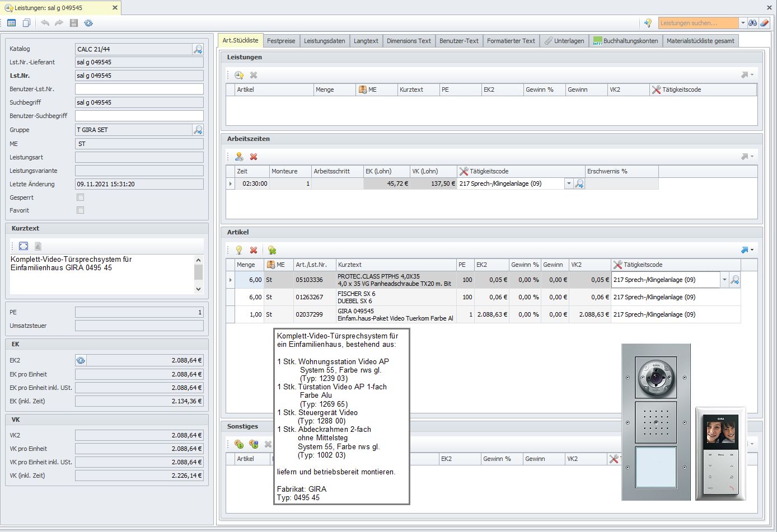Sort Artikel table by the Kurztext column header
The image size is (777, 532).
(x=396, y=265)
